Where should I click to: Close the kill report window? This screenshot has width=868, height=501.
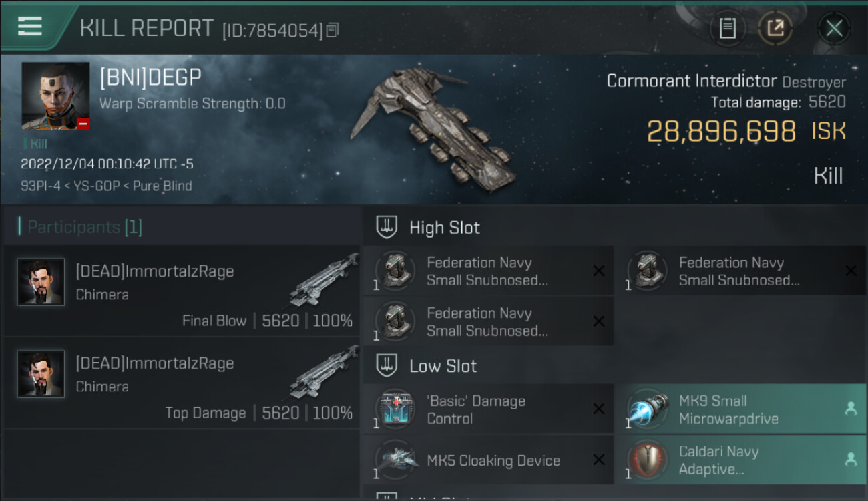pos(834,28)
